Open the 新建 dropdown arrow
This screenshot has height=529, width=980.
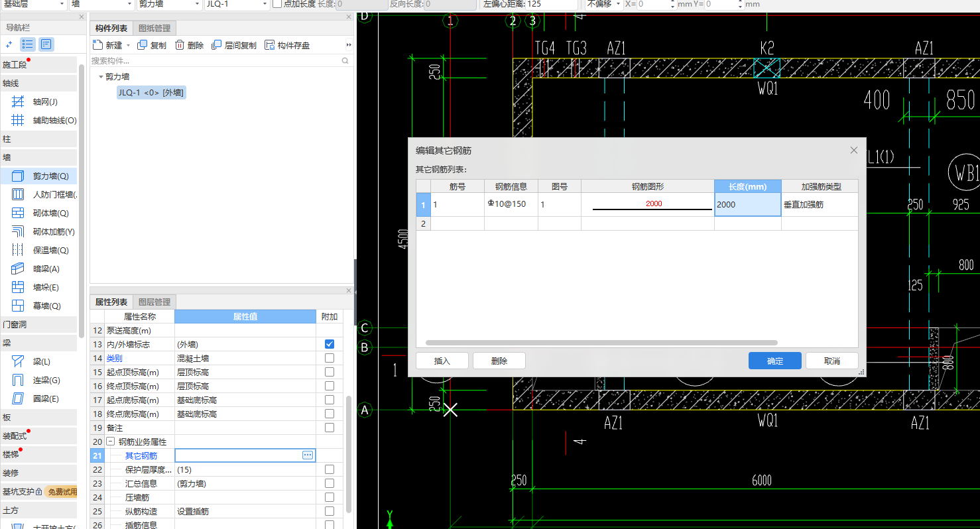127,46
